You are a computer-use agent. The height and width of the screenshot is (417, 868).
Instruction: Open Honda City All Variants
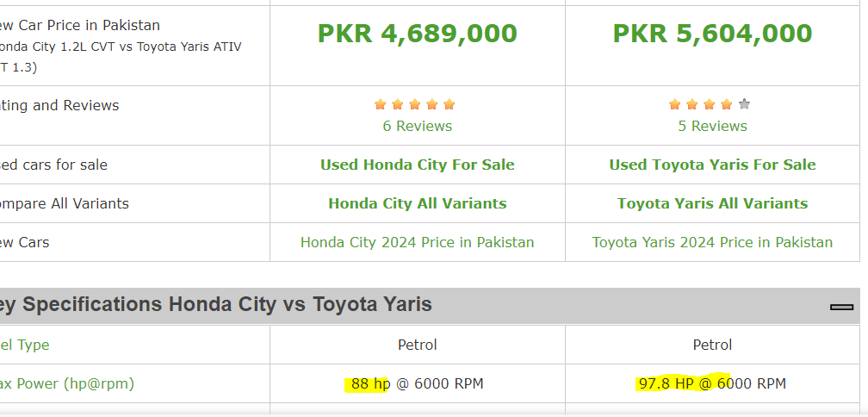[418, 204]
